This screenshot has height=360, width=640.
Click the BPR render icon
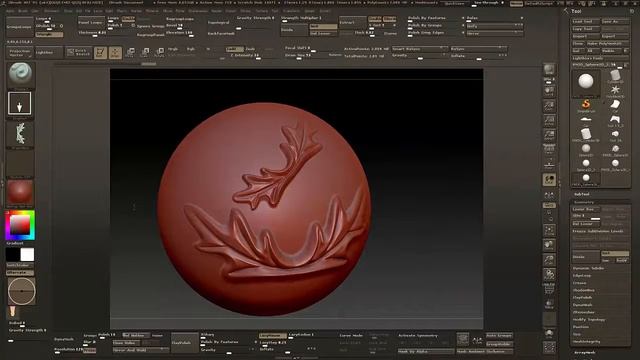tap(549, 69)
